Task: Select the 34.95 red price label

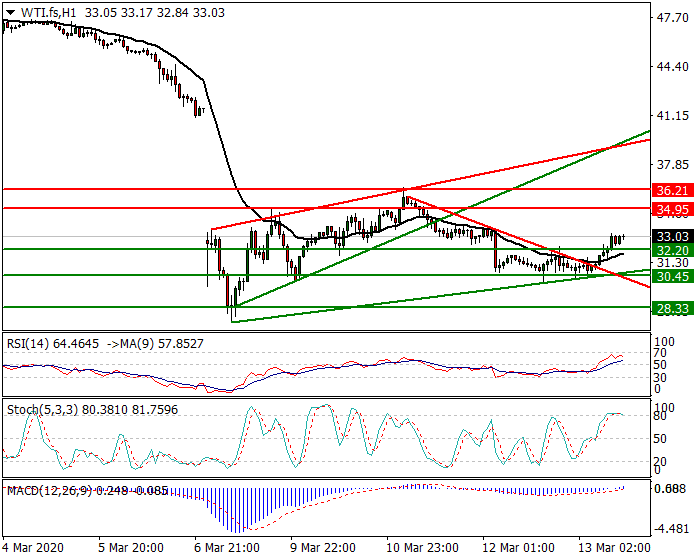Action: tap(673, 209)
